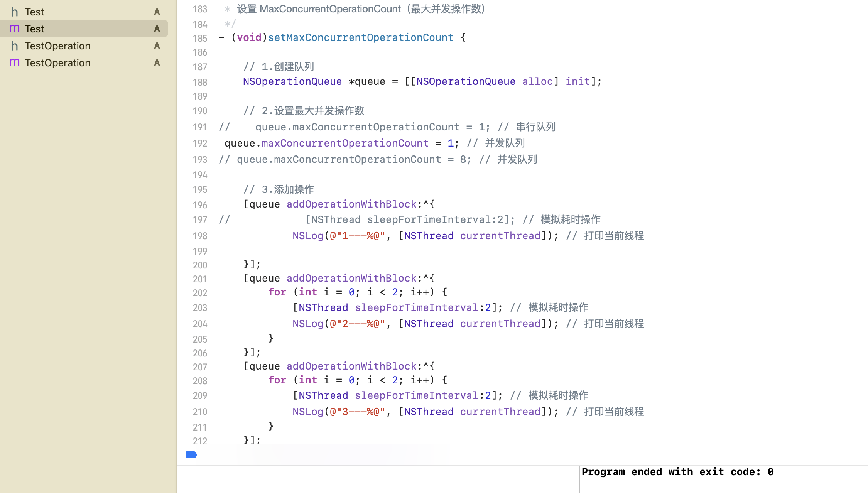This screenshot has width=868, height=493.
Task: Click line number 210 in gutter
Action: tap(200, 412)
